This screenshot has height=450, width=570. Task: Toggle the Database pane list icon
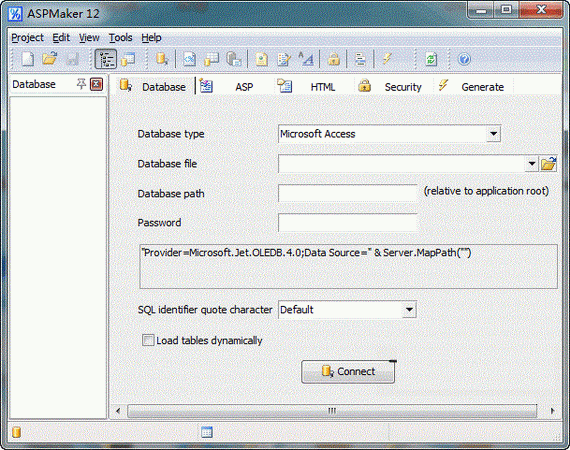click(106, 59)
